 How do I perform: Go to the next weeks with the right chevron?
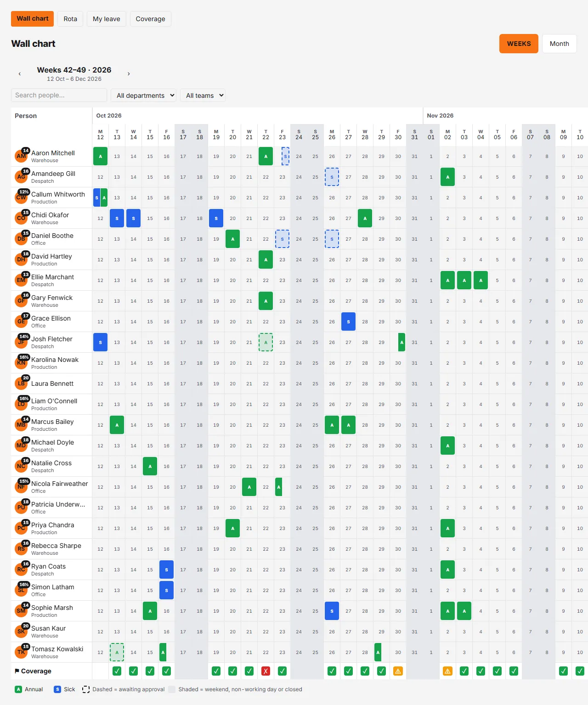pos(129,73)
